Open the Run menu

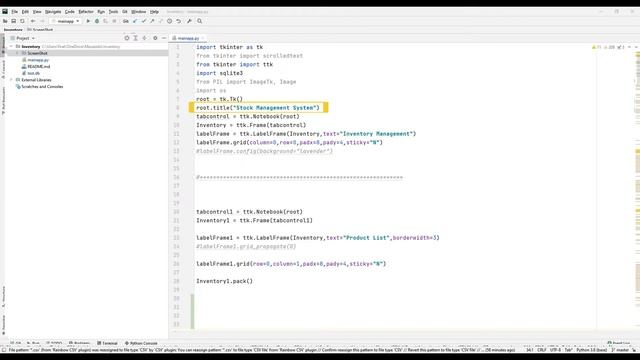(101, 12)
